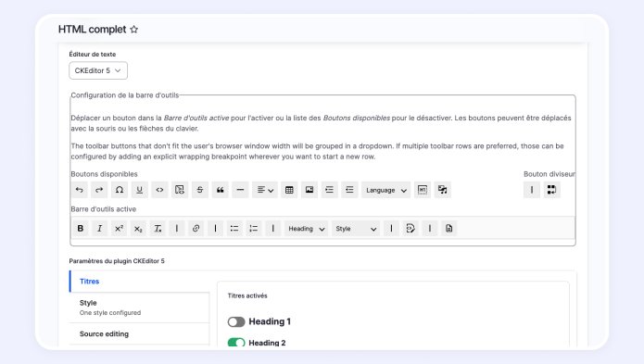The image size is (644, 364).
Task: Switch to the Style plugin settings tab
Action: coord(140,308)
